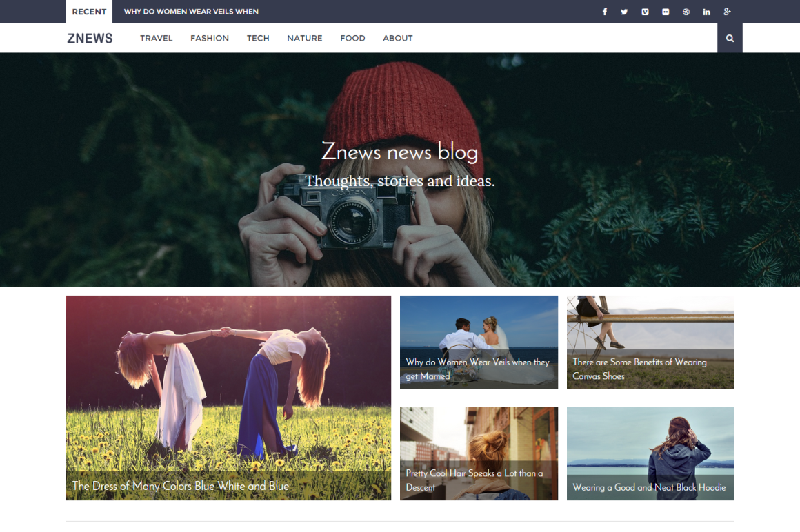
Task: Select the Nature menu item
Action: [305, 39]
